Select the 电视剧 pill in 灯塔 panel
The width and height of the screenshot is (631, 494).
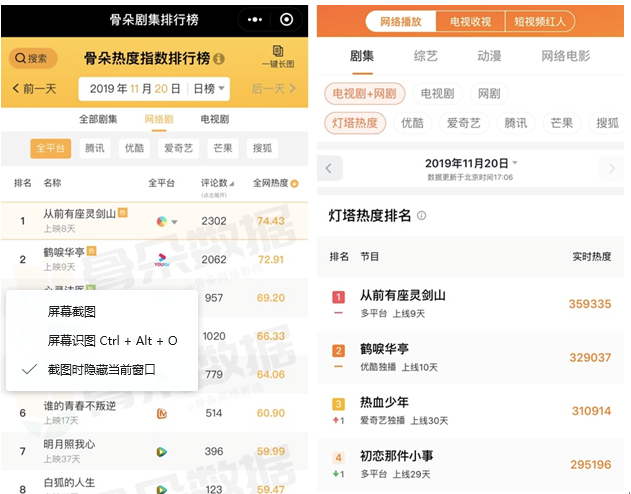click(437, 94)
